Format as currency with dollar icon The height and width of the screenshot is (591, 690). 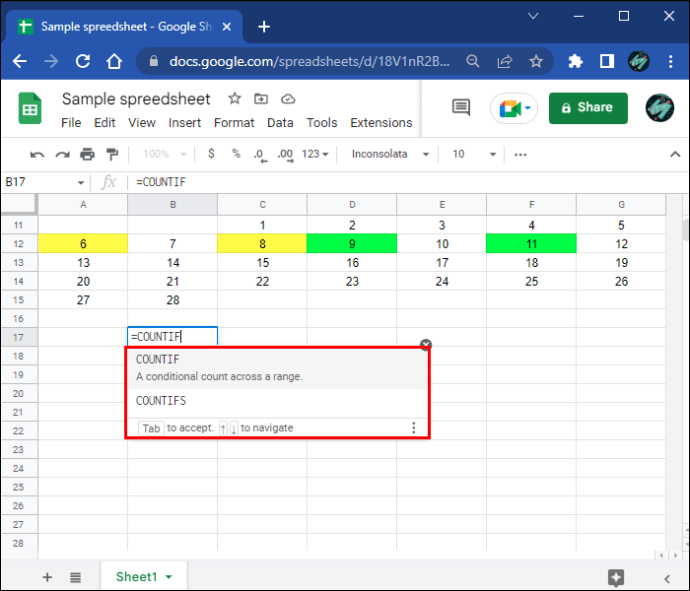pyautogui.click(x=211, y=154)
